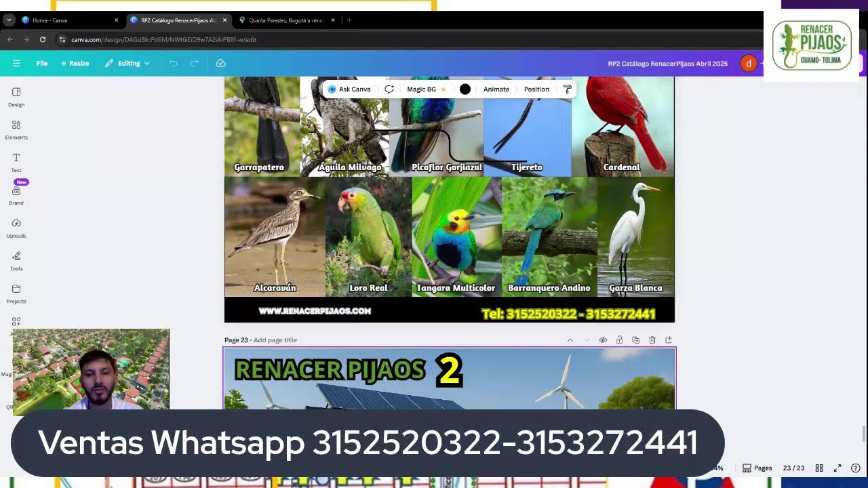Select the Loro Real parrot image
Image resolution: width=868 pixels, height=488 pixels.
(368, 237)
